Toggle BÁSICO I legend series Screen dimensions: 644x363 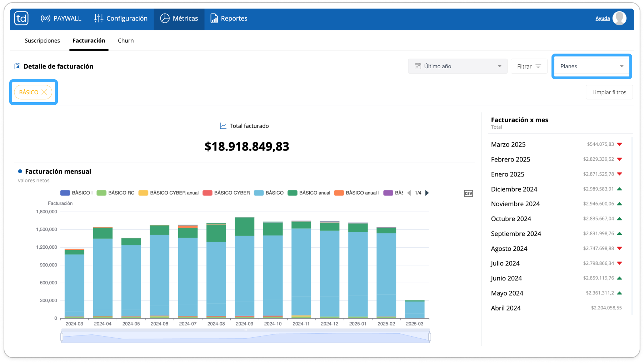click(x=76, y=193)
